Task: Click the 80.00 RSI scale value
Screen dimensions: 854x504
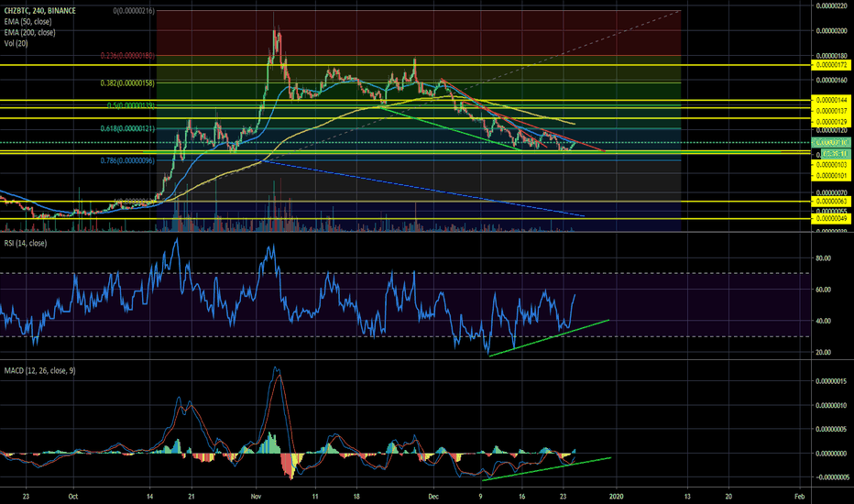Action: [x=823, y=258]
